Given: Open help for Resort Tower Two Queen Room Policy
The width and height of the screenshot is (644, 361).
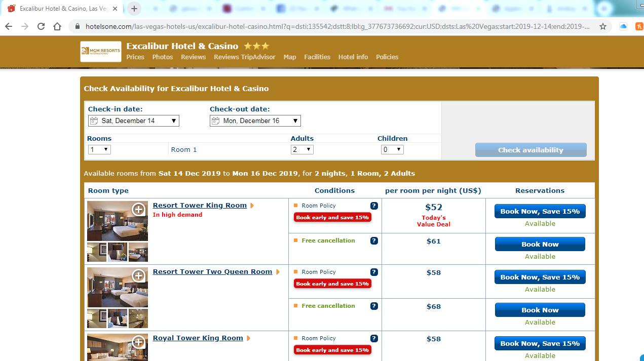Looking at the screenshot, I should pyautogui.click(x=374, y=272).
